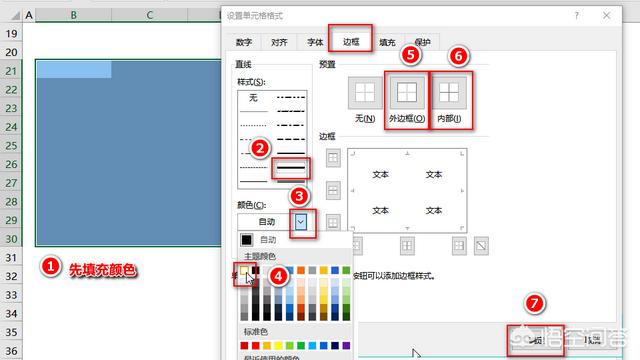640x360 pixels.
Task: Select dark red standard color
Action: point(244,346)
